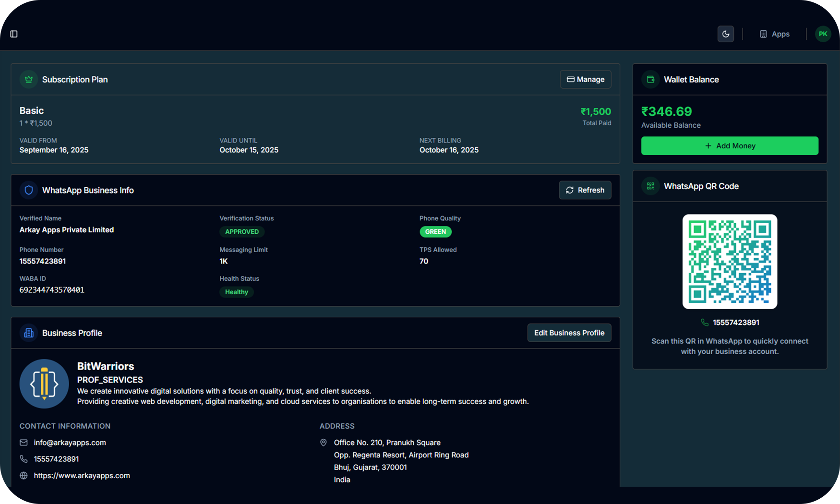Click the building Business Profile icon
840x504 pixels.
coord(29,333)
